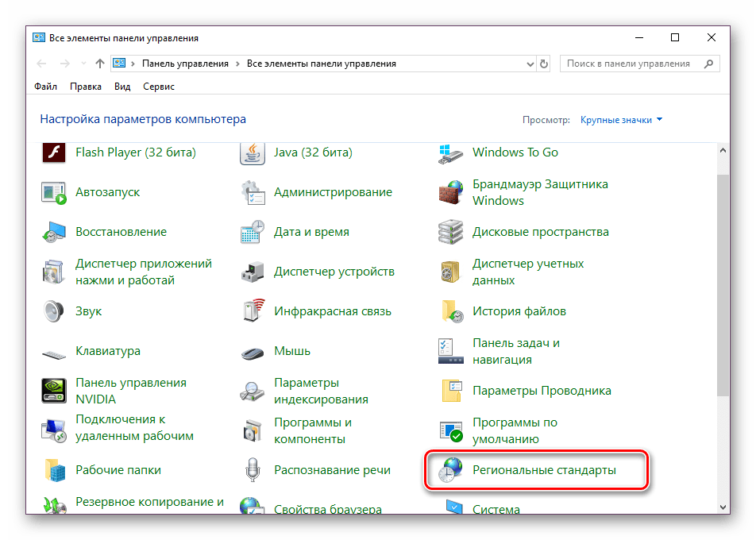Open the Дата и время link
This screenshot has width=756, height=540.
coord(311,232)
